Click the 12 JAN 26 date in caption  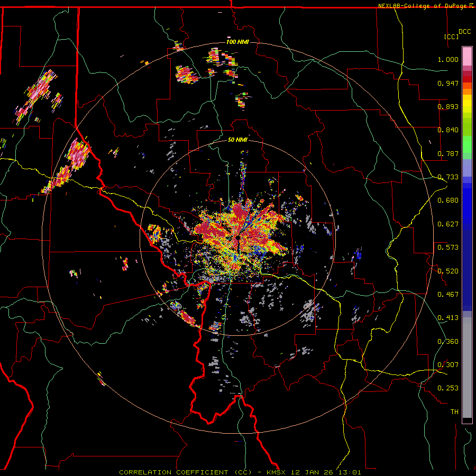pos(313,472)
